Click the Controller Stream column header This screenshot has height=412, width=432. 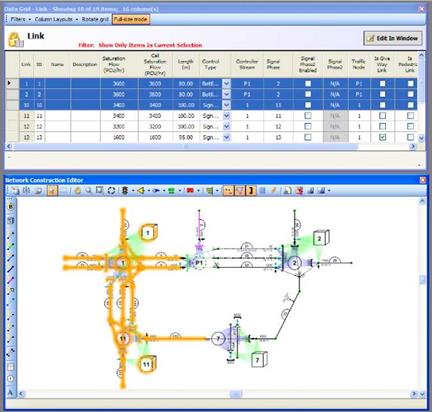pyautogui.click(x=247, y=64)
